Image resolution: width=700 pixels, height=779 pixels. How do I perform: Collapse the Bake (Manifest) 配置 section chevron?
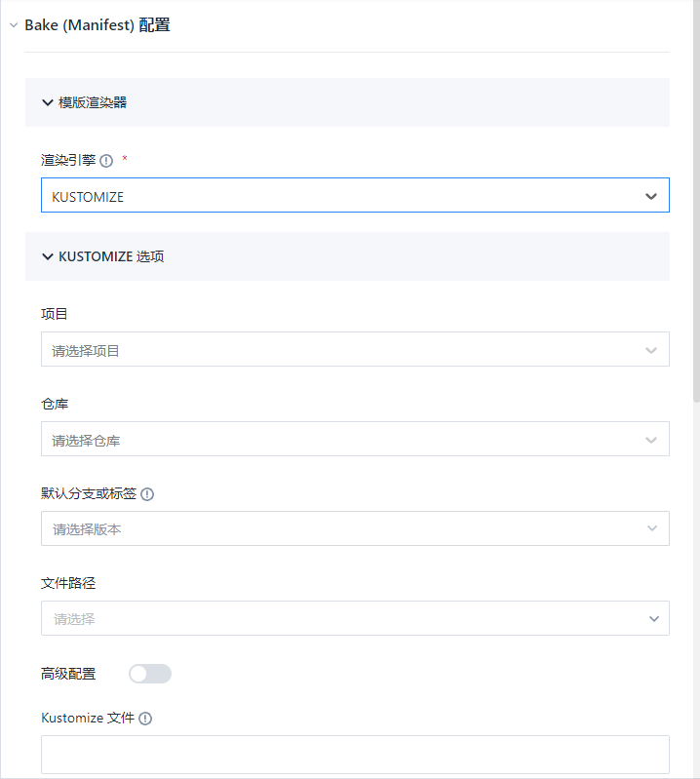coord(14,24)
